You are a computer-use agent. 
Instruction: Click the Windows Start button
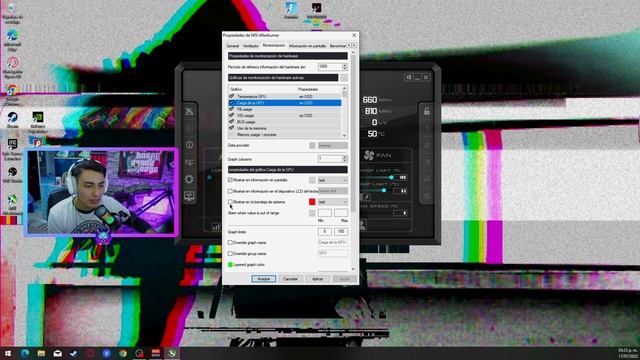tap(8, 353)
